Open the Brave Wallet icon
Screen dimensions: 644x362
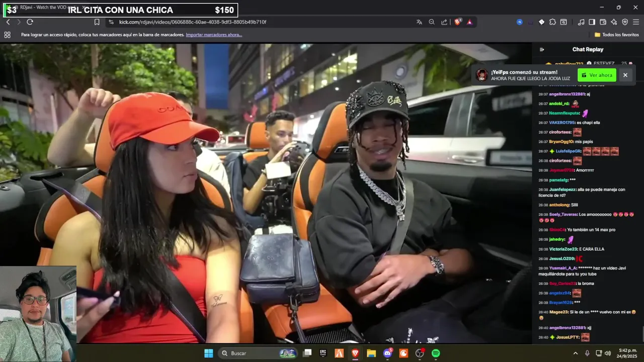(x=603, y=22)
